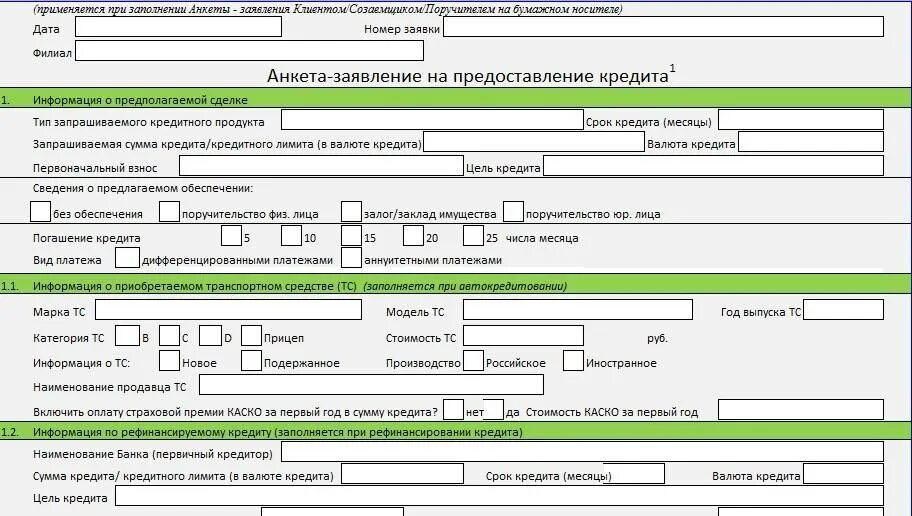Click the Производство label

(423, 363)
